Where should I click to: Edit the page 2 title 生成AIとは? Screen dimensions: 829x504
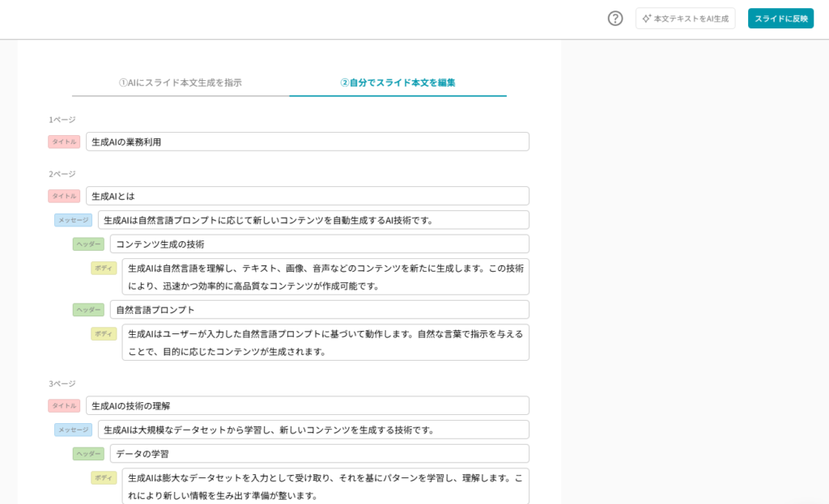307,196
